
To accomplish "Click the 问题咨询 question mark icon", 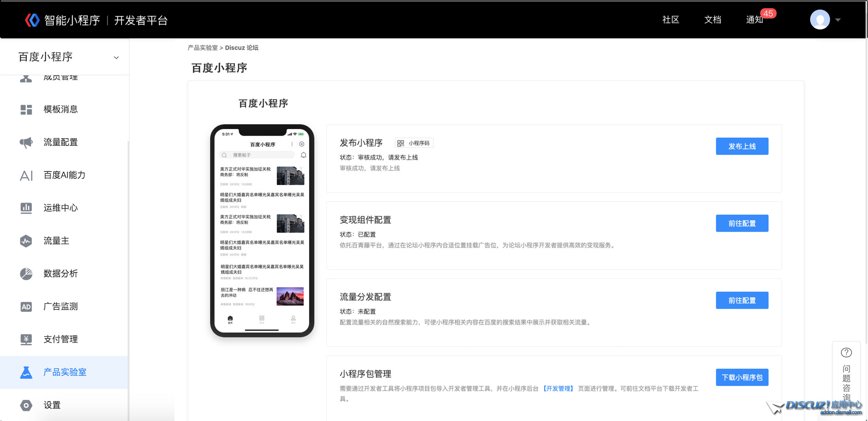I will [x=846, y=352].
